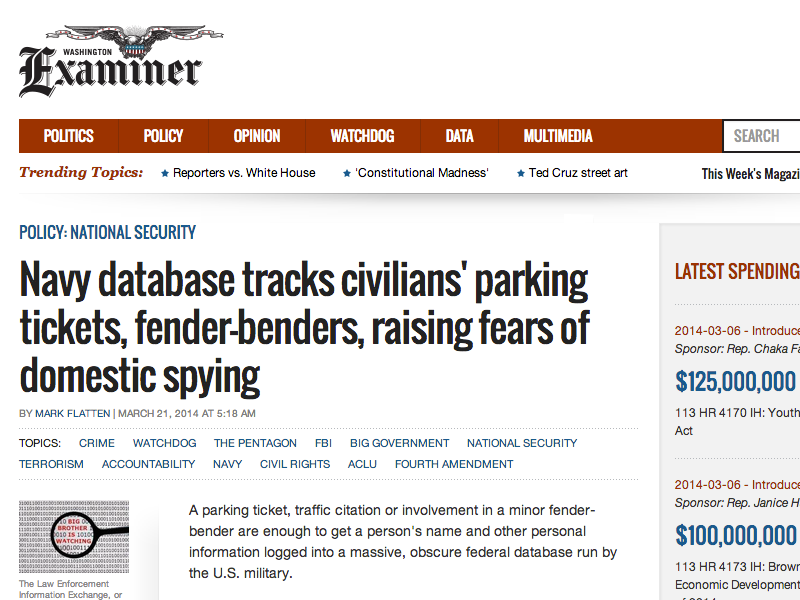Open trending topic Reporters vs. White House

click(243, 173)
